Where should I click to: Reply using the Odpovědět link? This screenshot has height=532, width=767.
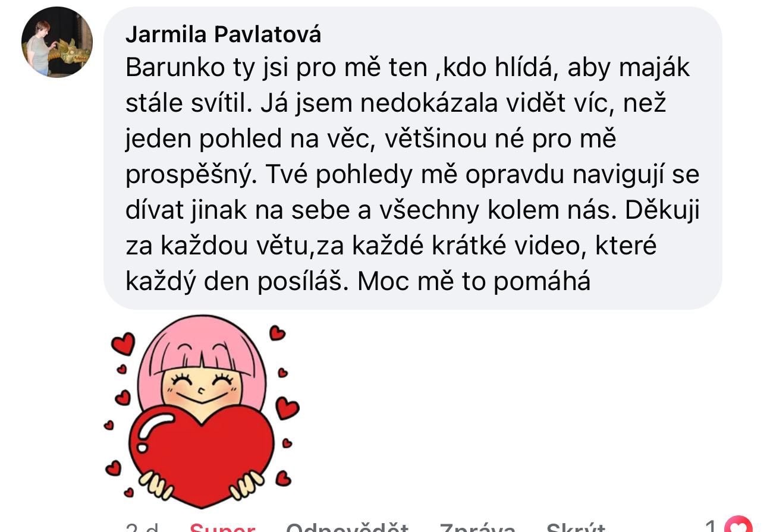point(347,527)
